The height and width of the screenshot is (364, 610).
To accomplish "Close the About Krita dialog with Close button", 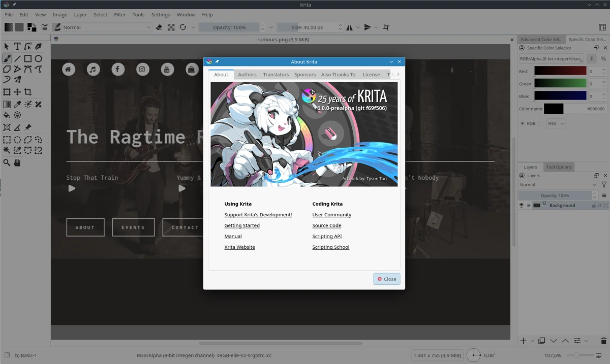I will point(387,279).
